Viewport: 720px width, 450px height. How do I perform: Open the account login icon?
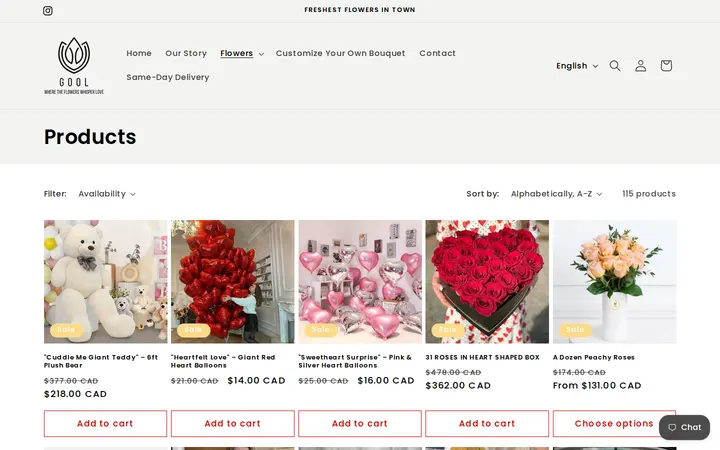(x=641, y=66)
